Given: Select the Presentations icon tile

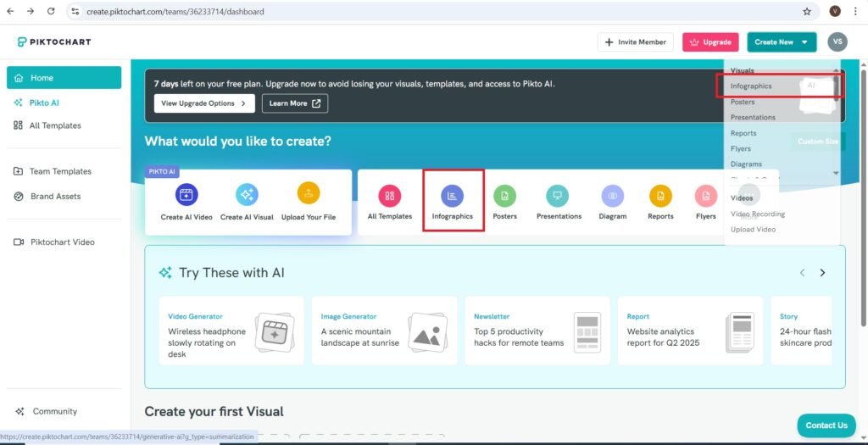Looking at the screenshot, I should pos(558,197).
